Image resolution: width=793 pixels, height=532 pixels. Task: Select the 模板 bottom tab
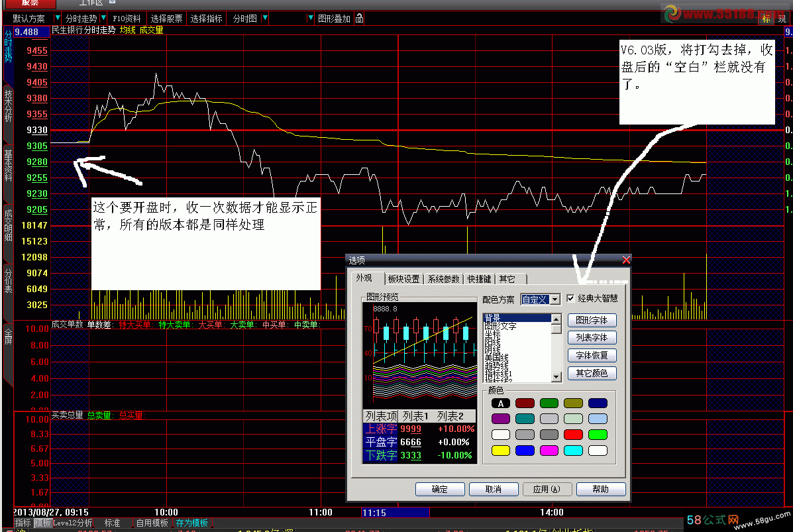click(x=42, y=523)
